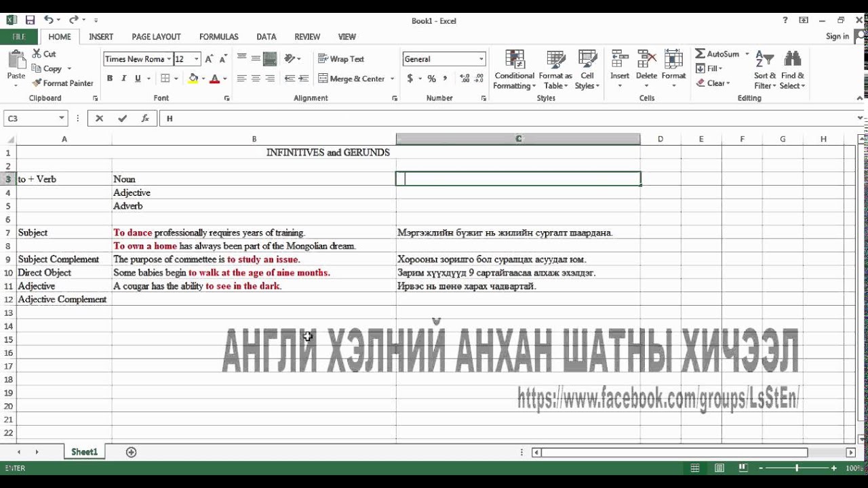The image size is (868, 488).
Task: Toggle Bold formatting
Action: 109,79
